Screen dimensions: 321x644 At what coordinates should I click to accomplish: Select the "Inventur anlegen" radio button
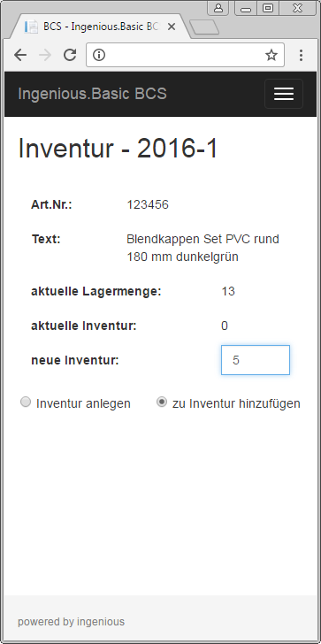click(26, 402)
